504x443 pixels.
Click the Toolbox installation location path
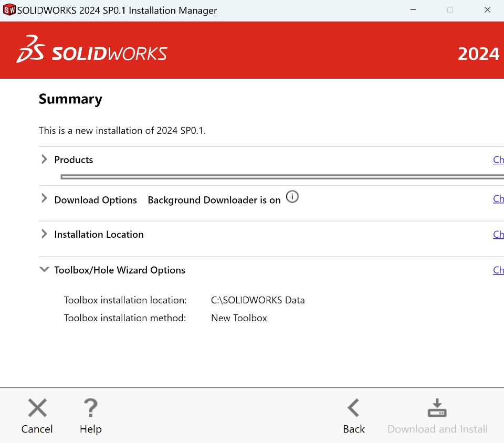(x=258, y=300)
